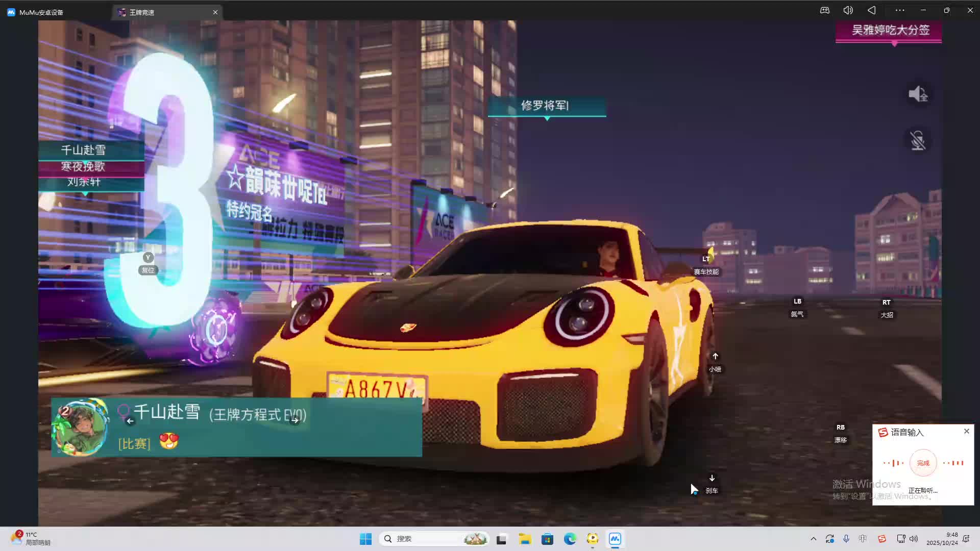Unmute the in-game microphone icon
This screenshot has height=551, width=980.
coord(918,140)
